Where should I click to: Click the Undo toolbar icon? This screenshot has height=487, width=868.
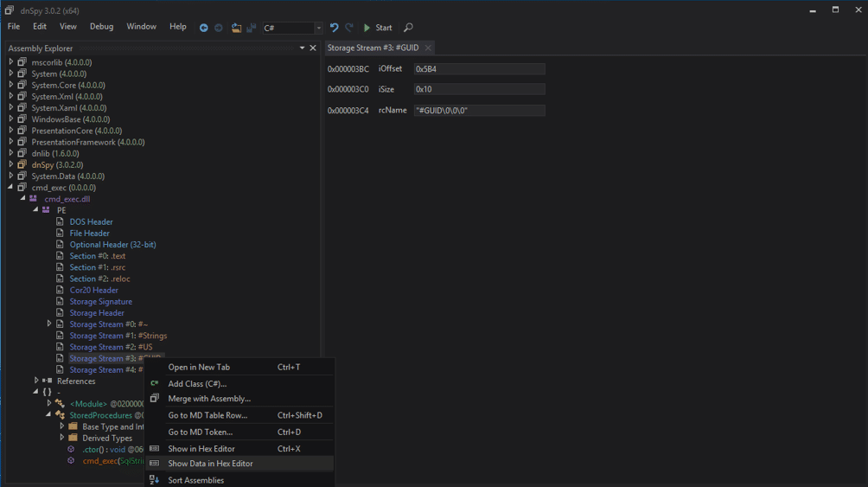[x=334, y=27]
